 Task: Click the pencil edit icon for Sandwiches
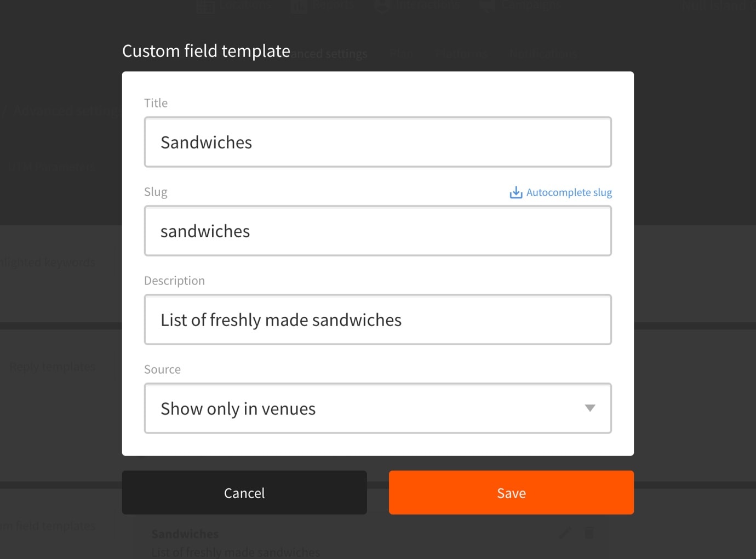click(565, 532)
